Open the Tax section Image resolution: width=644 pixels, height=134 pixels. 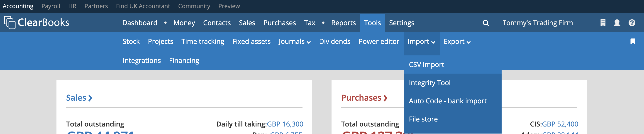(x=310, y=23)
